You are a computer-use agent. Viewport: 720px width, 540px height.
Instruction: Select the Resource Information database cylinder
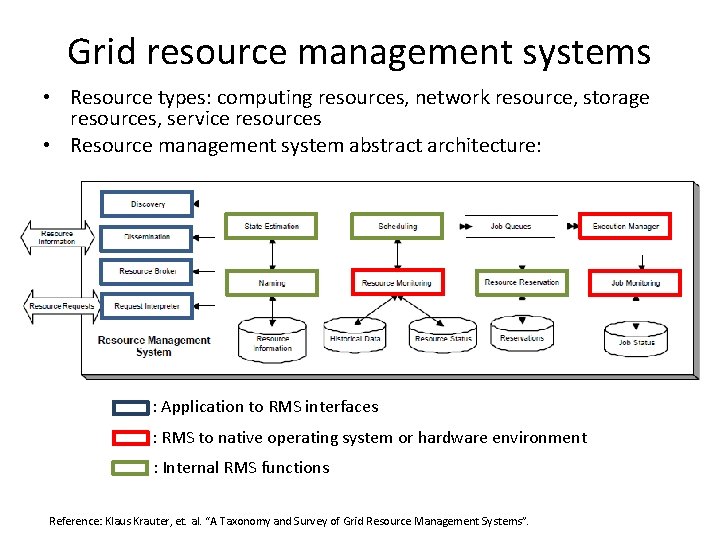coord(272,340)
